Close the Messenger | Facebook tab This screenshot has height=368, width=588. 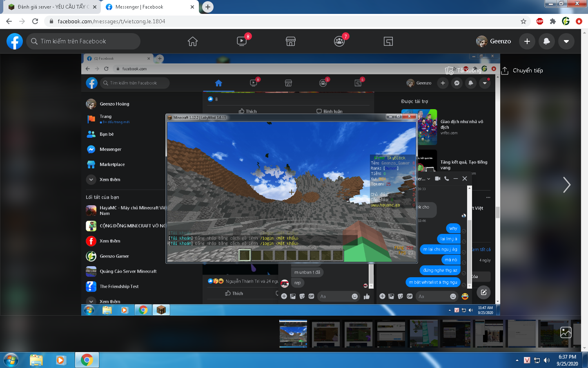click(192, 7)
